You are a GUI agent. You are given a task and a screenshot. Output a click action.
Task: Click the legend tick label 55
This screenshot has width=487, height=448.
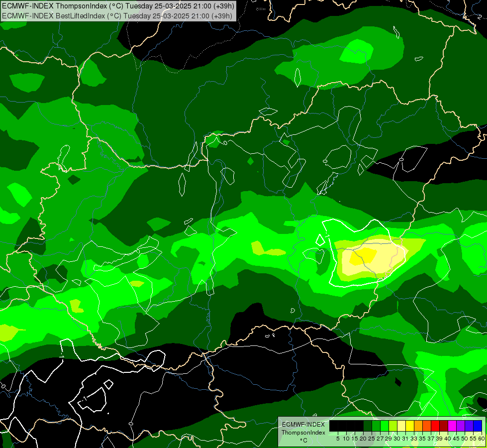(474, 439)
